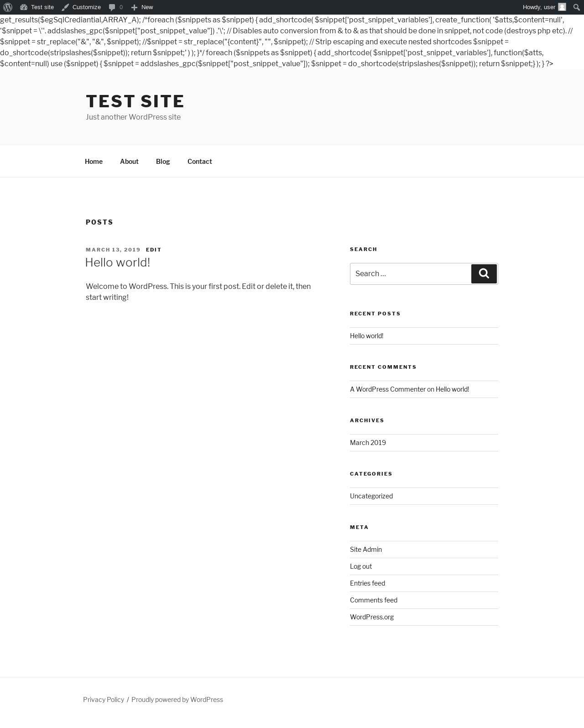Click the Edit link beside post date
Viewport: 584px width, 728px height.
click(x=153, y=250)
